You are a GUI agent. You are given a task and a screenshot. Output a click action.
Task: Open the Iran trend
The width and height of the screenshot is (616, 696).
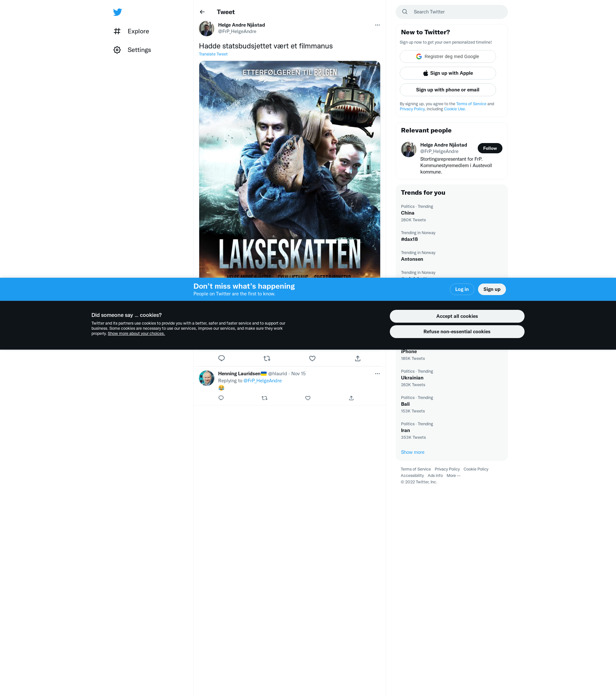pos(451,430)
